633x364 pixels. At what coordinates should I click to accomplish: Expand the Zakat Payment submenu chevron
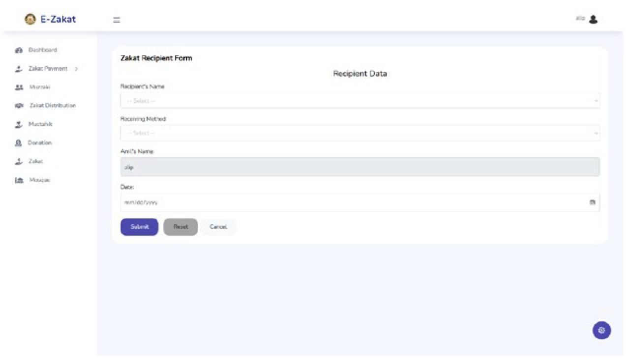pyautogui.click(x=75, y=69)
